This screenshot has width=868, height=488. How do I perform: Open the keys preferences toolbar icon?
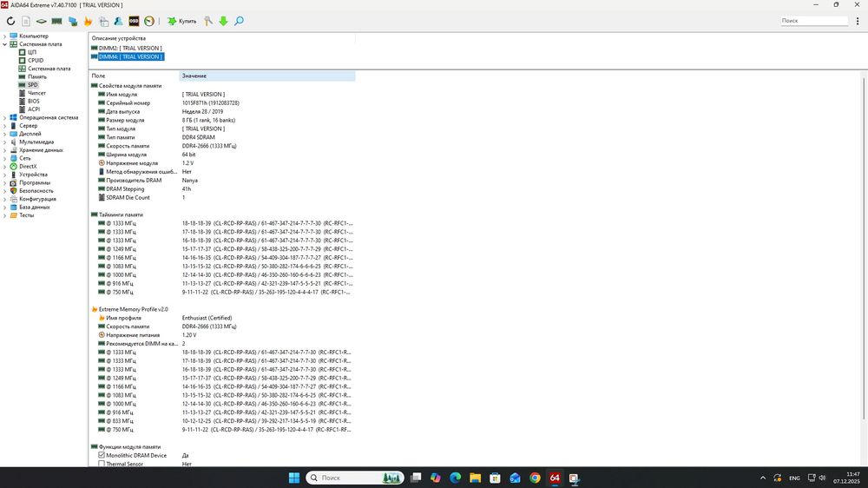[x=208, y=21]
